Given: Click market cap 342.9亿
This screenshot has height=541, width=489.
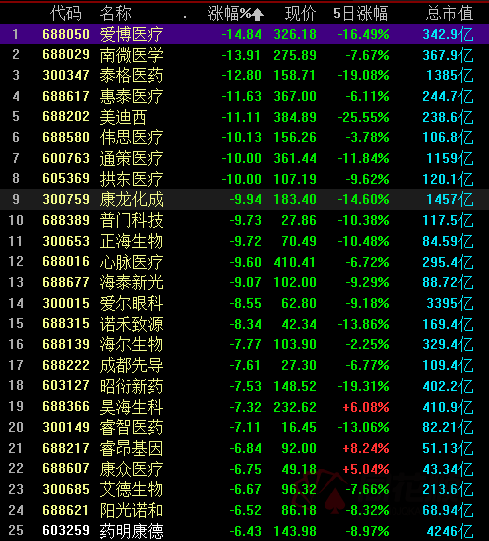Looking at the screenshot, I should [448, 34].
